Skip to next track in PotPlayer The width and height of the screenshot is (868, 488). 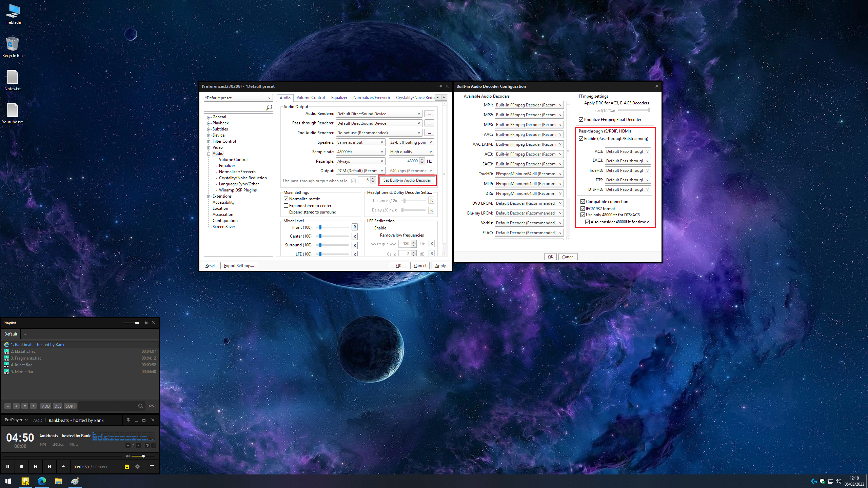[x=50, y=467]
